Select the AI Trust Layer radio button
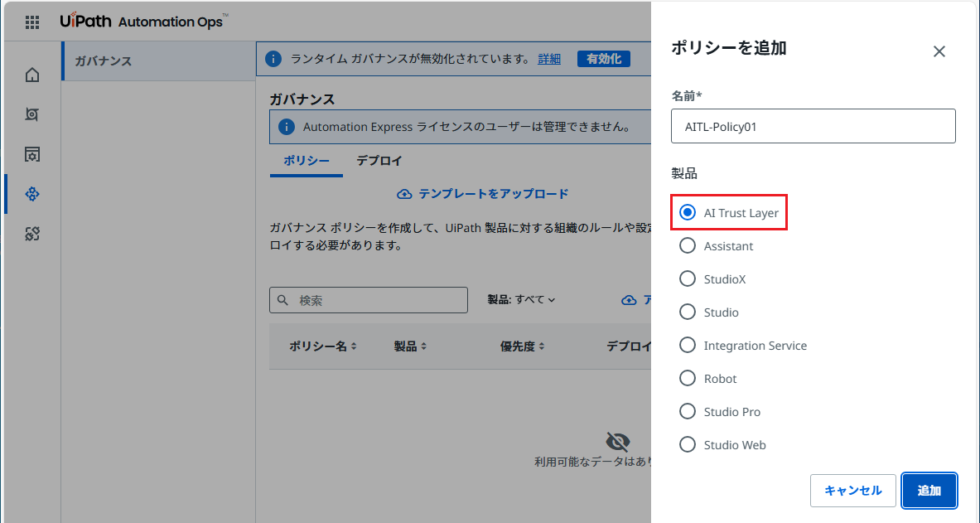The width and height of the screenshot is (980, 523). [688, 213]
